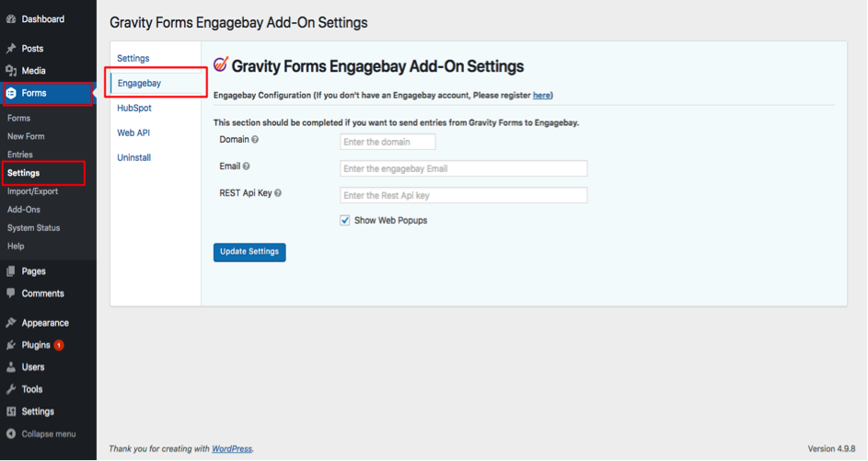Click the Dashboard gauge icon
The image size is (868, 461).
pos(11,18)
